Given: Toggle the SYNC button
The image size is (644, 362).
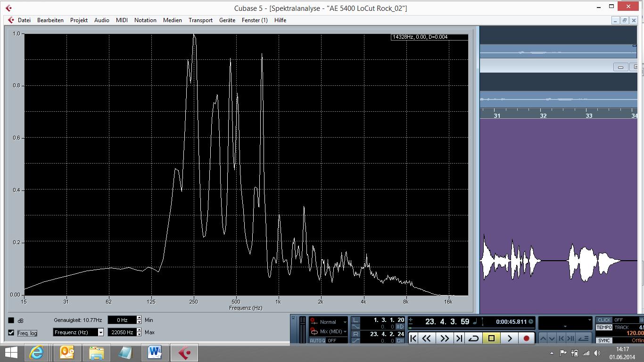Looking at the screenshot, I should [x=604, y=340].
